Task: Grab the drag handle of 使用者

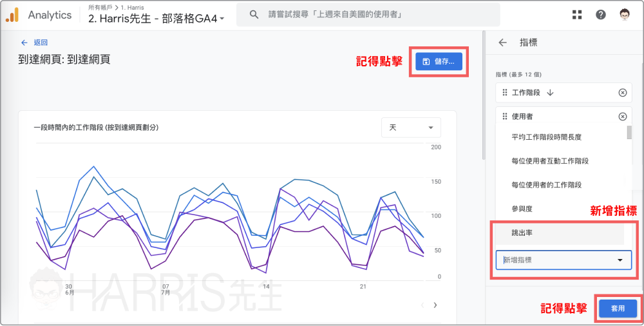Action: pyautogui.click(x=505, y=117)
